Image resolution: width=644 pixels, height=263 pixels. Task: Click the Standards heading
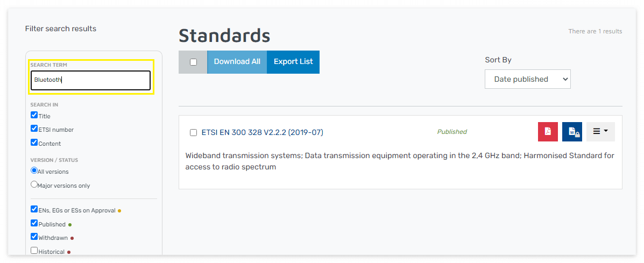click(x=225, y=35)
